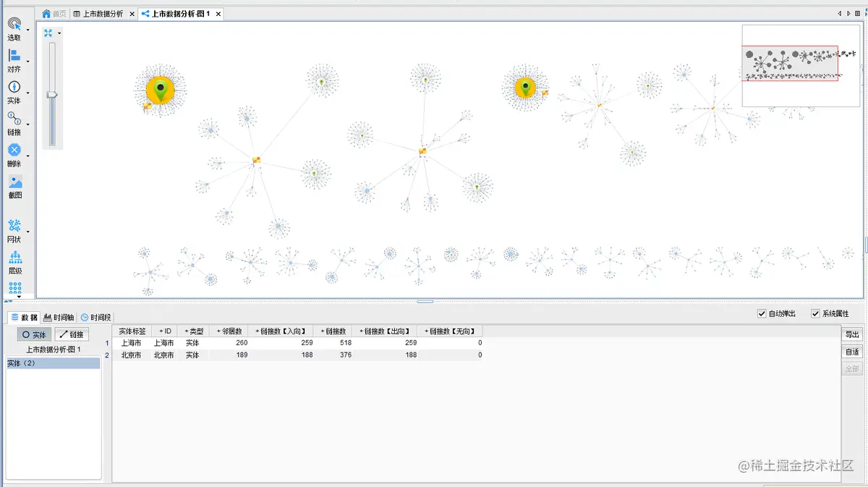Toggle the 实体 view button in data panel
The height and width of the screenshot is (487, 868).
pos(35,334)
